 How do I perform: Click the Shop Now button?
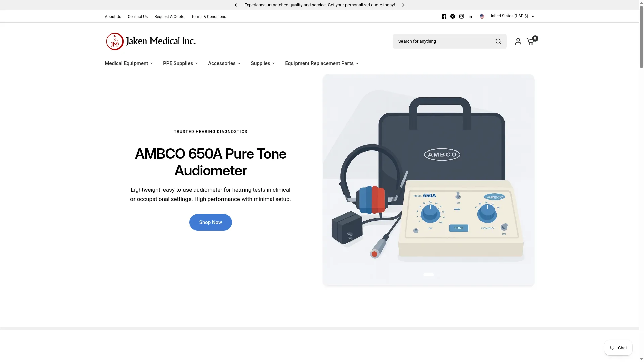click(x=210, y=222)
